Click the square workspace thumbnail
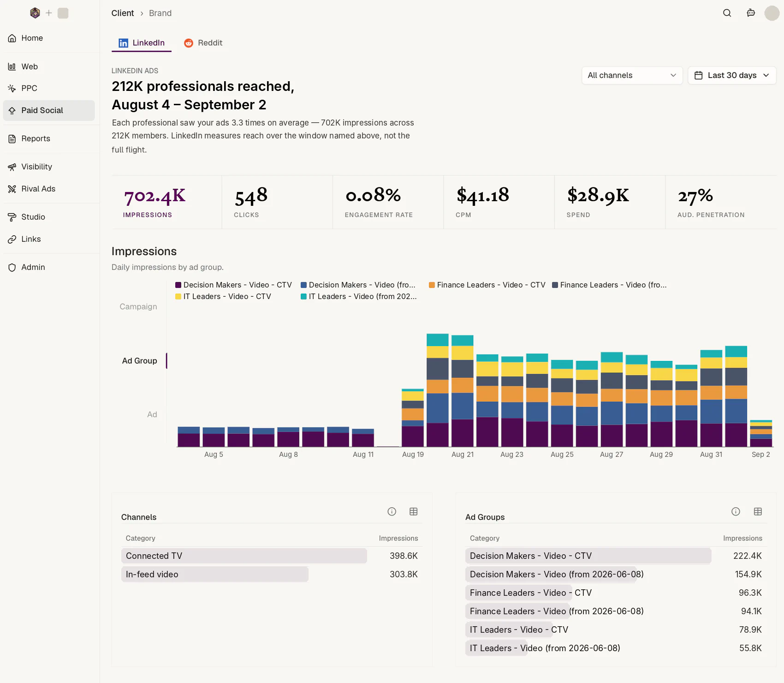The height and width of the screenshot is (683, 784). coord(63,13)
